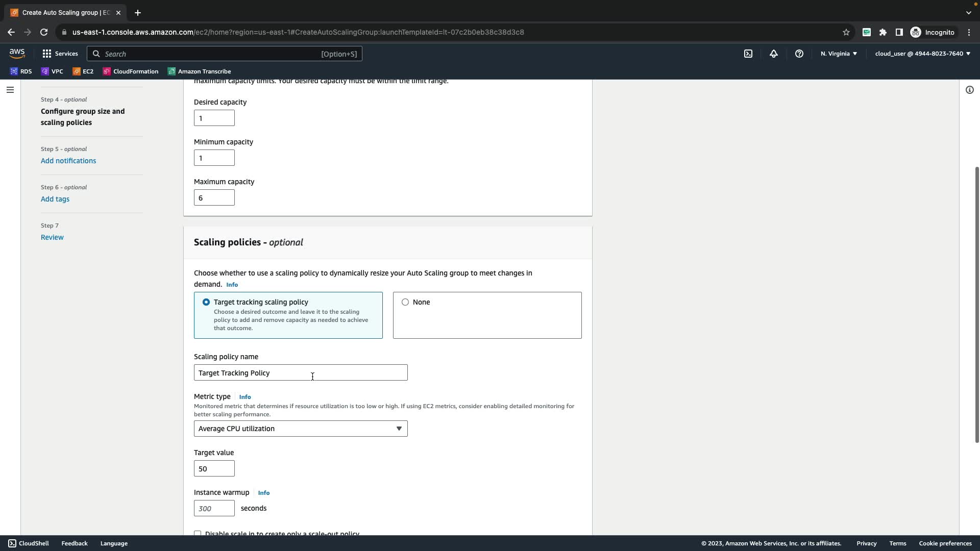The width and height of the screenshot is (980, 551).
Task: Bookmark this page with star icon
Action: coord(846,32)
